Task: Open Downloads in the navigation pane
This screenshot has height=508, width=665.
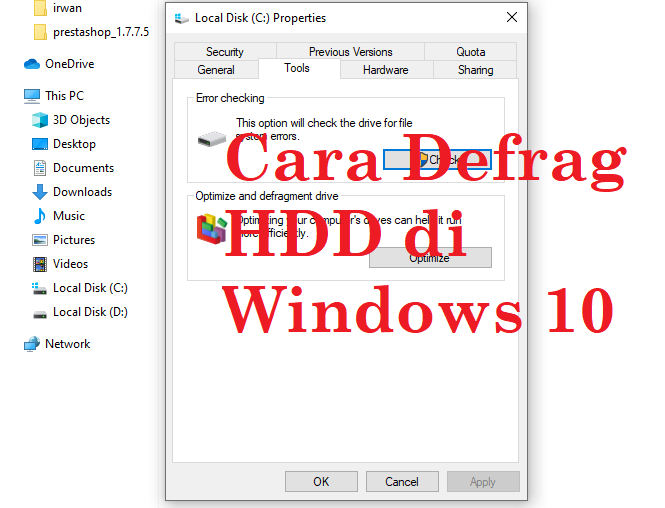Action: click(82, 192)
